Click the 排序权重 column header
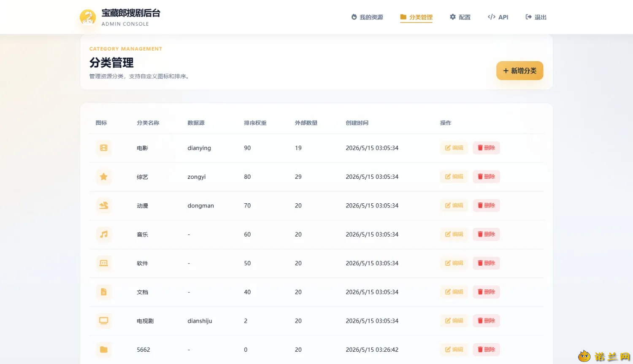This screenshot has width=633, height=364. [x=255, y=123]
